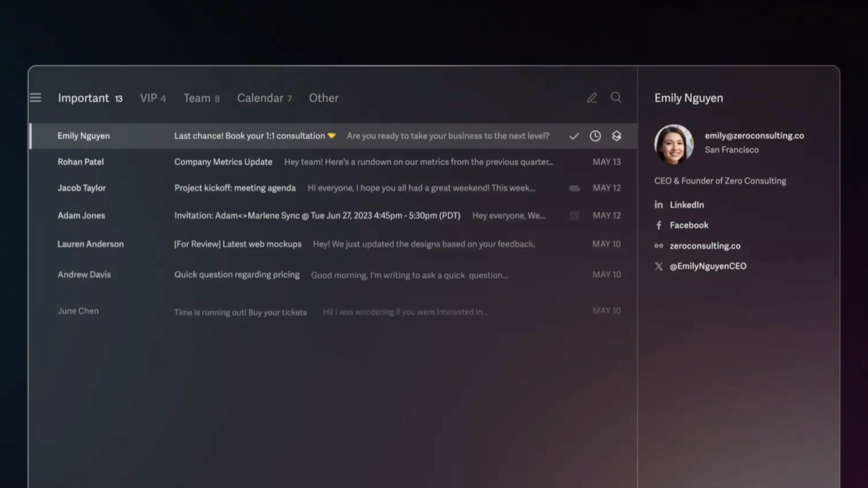Click the @EmilyNguyenCEO handle
868x488 pixels.
[708, 266]
